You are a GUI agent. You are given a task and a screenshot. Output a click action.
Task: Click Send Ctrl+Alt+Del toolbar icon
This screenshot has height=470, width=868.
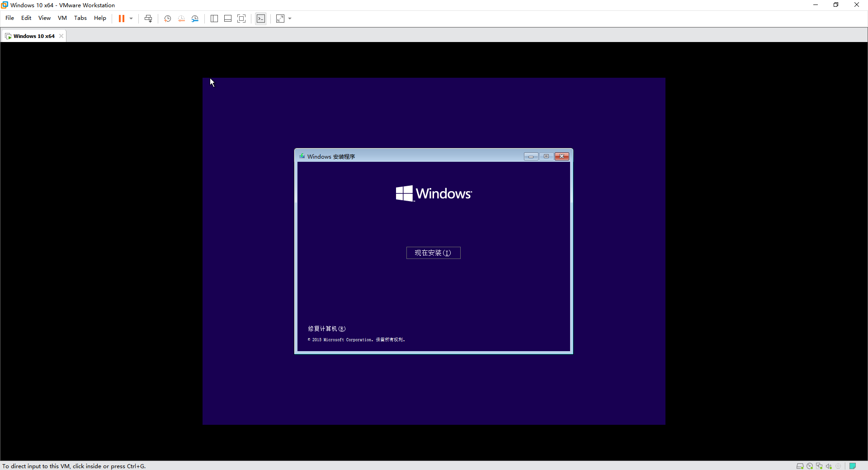[x=148, y=19]
